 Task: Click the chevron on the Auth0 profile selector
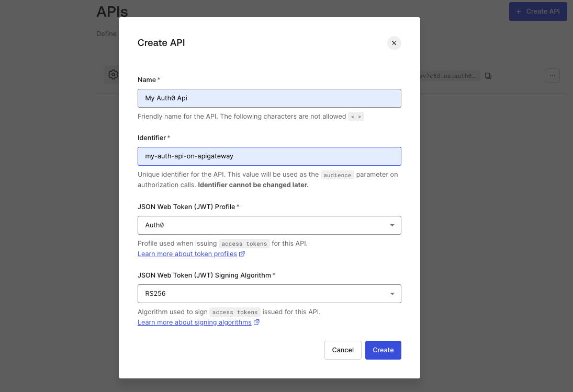click(392, 225)
